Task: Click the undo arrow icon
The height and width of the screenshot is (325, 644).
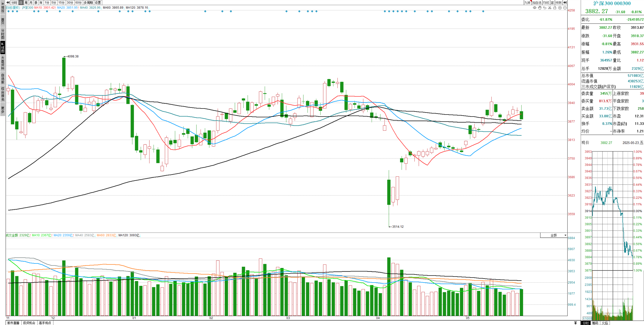Action: (545, 8)
